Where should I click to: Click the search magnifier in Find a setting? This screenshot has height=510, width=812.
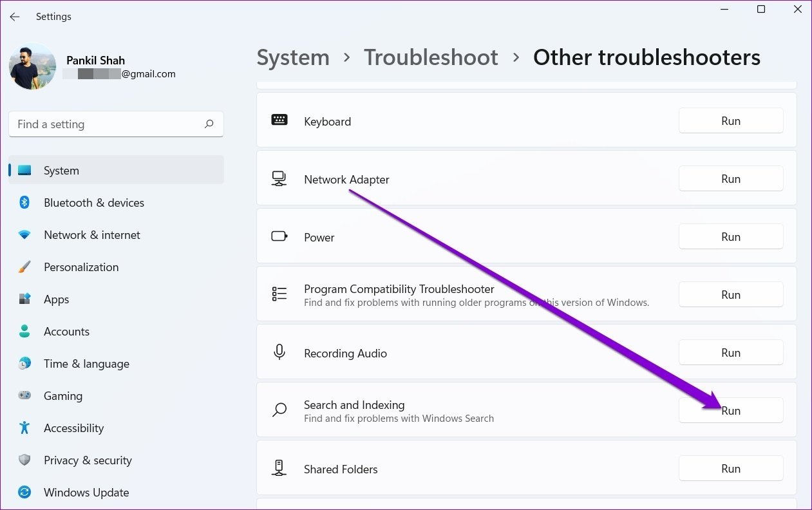point(209,124)
